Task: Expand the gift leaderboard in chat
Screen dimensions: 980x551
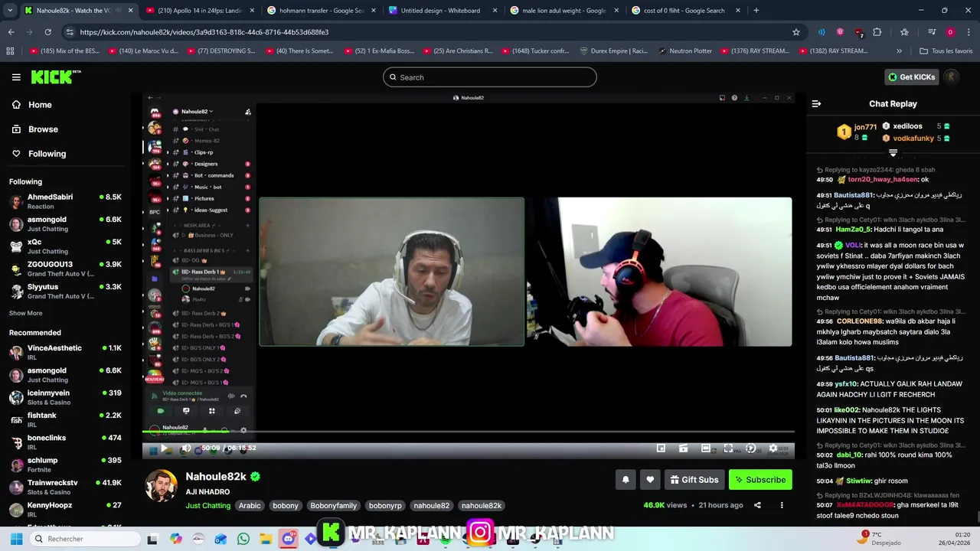Action: 893,154
